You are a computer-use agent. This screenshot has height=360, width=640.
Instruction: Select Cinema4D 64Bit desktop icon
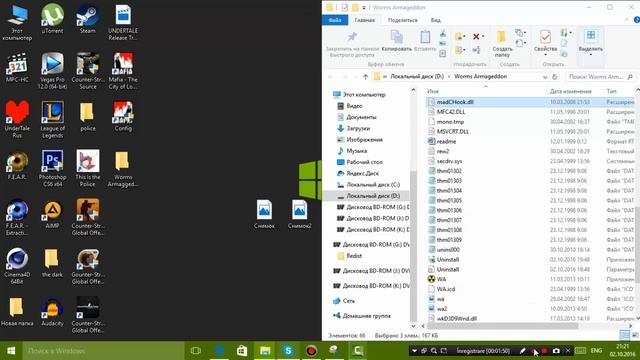point(17,266)
